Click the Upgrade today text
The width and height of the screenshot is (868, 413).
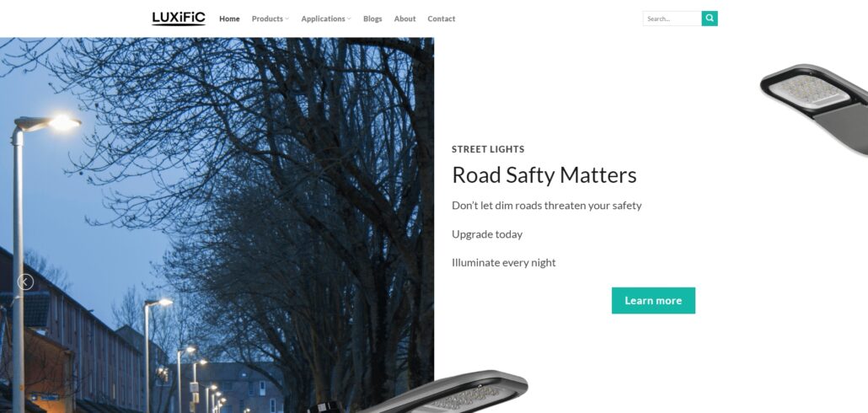487,234
